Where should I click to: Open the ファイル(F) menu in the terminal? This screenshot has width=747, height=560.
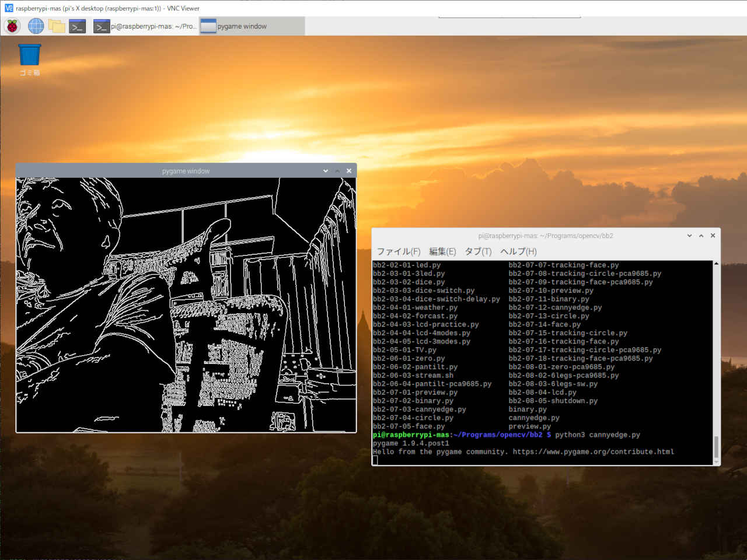(x=399, y=251)
